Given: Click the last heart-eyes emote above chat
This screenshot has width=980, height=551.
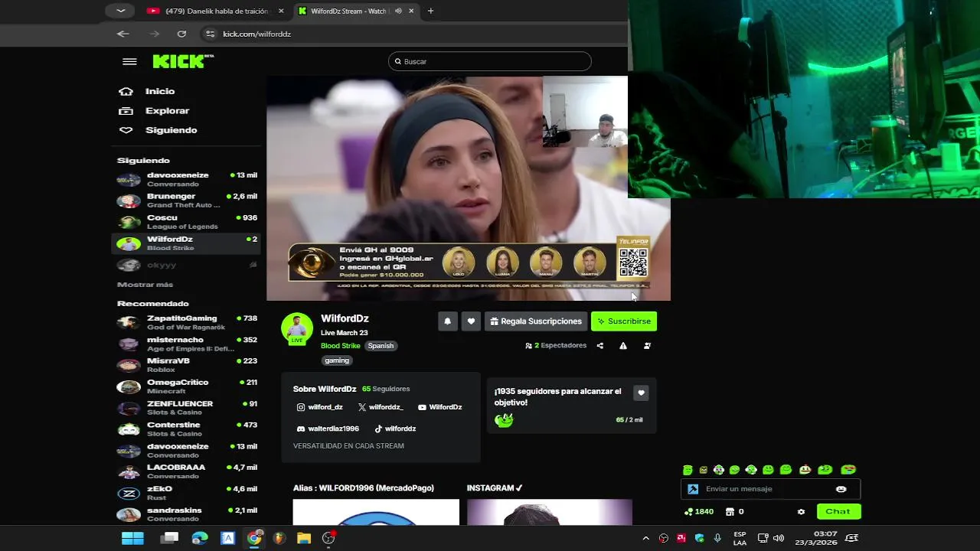Looking at the screenshot, I should point(848,470).
